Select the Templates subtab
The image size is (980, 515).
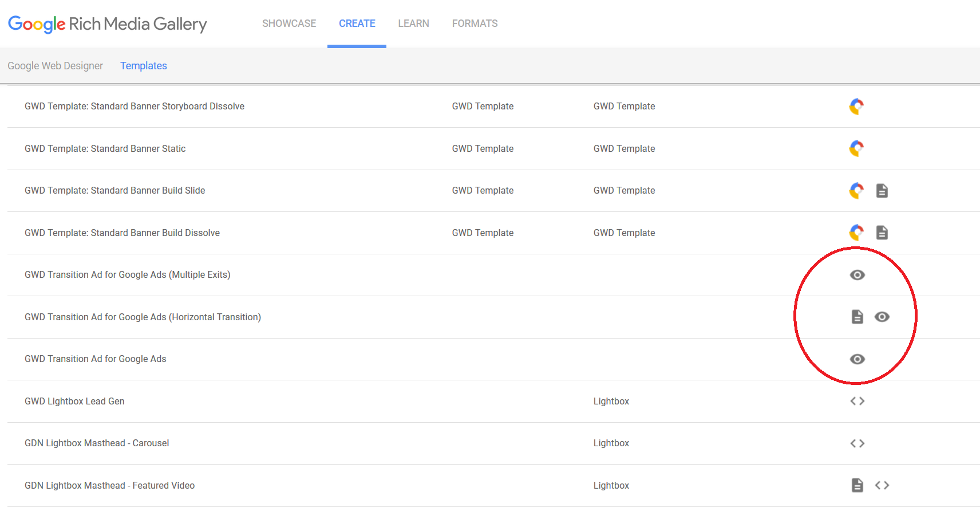tap(144, 66)
